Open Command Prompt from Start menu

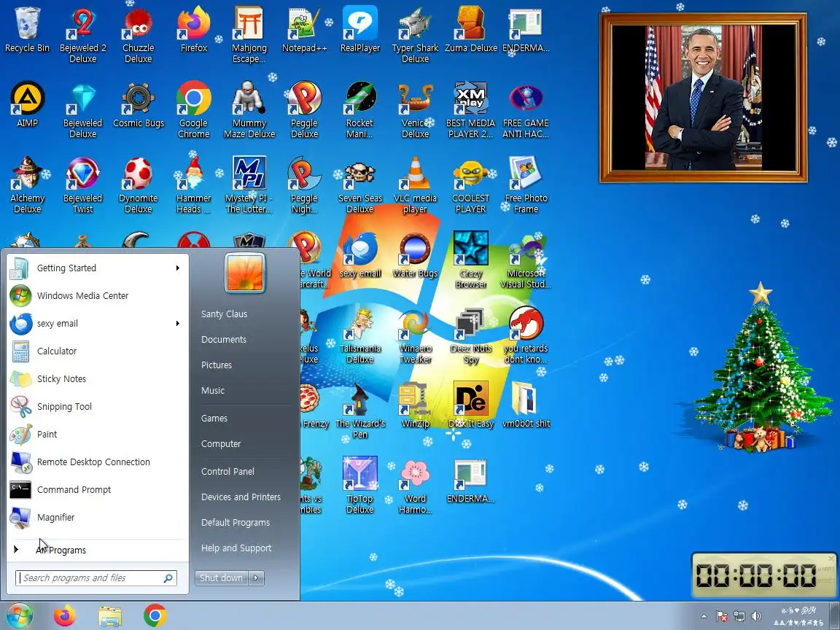96,490
